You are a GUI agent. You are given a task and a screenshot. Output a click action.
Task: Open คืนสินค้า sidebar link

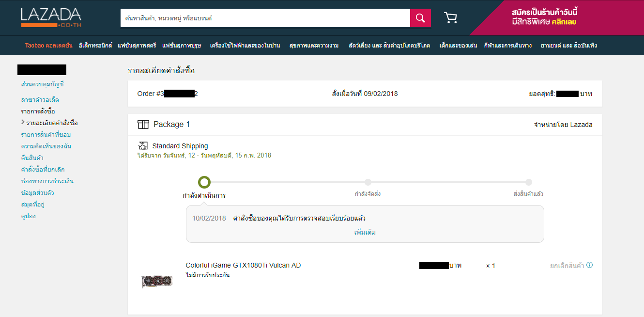point(32,158)
